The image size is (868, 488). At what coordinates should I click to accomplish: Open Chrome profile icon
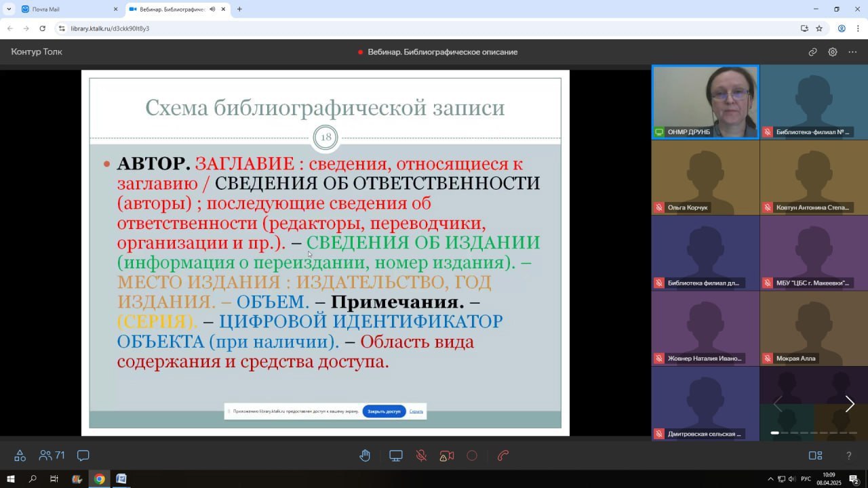click(x=842, y=28)
